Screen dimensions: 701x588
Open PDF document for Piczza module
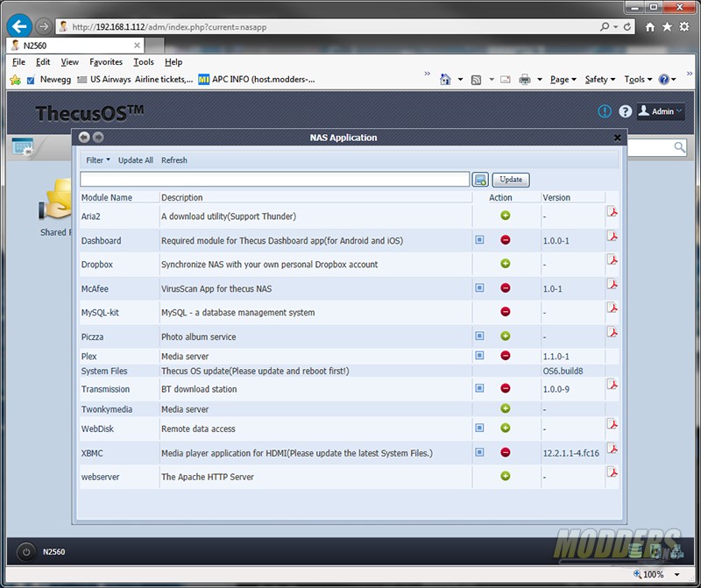[612, 332]
